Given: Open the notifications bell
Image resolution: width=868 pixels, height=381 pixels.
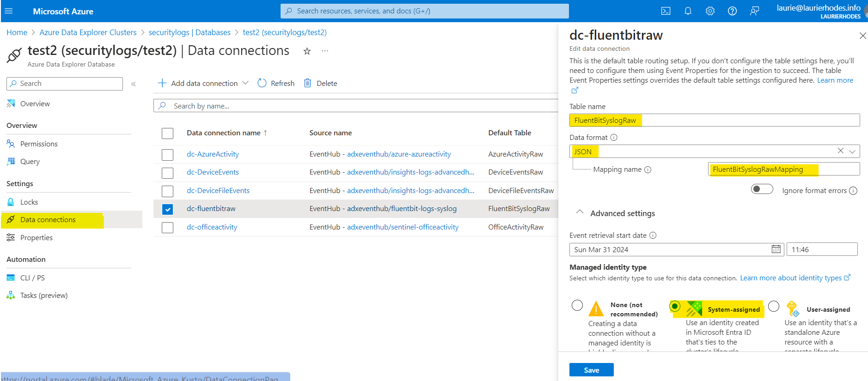Looking at the screenshot, I should pyautogui.click(x=688, y=11).
